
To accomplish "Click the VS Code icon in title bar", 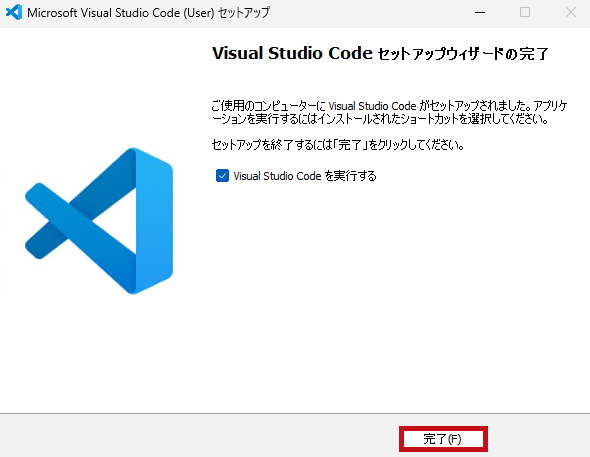I will tap(14, 12).
